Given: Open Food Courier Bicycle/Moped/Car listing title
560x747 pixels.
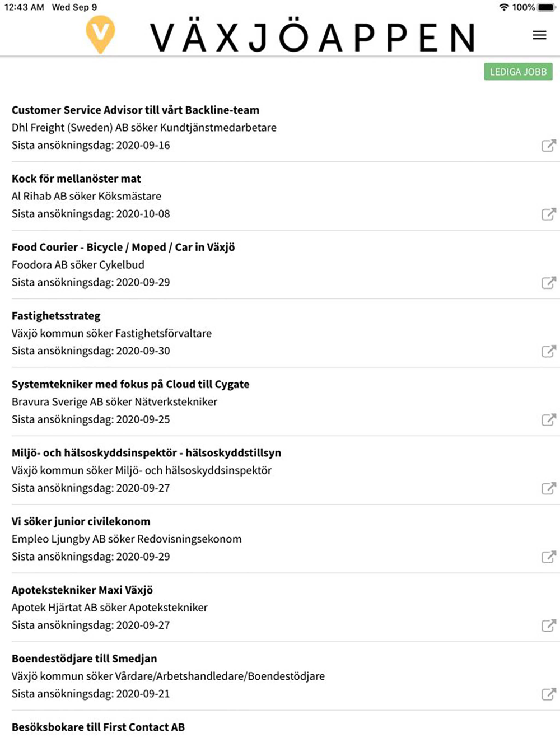Looking at the screenshot, I should 123,248.
